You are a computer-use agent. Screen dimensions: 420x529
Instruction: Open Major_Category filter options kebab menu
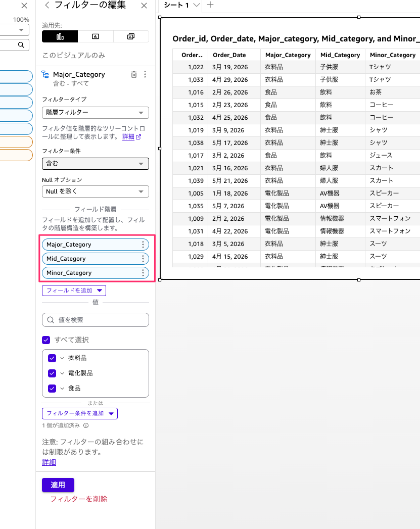[x=145, y=75]
